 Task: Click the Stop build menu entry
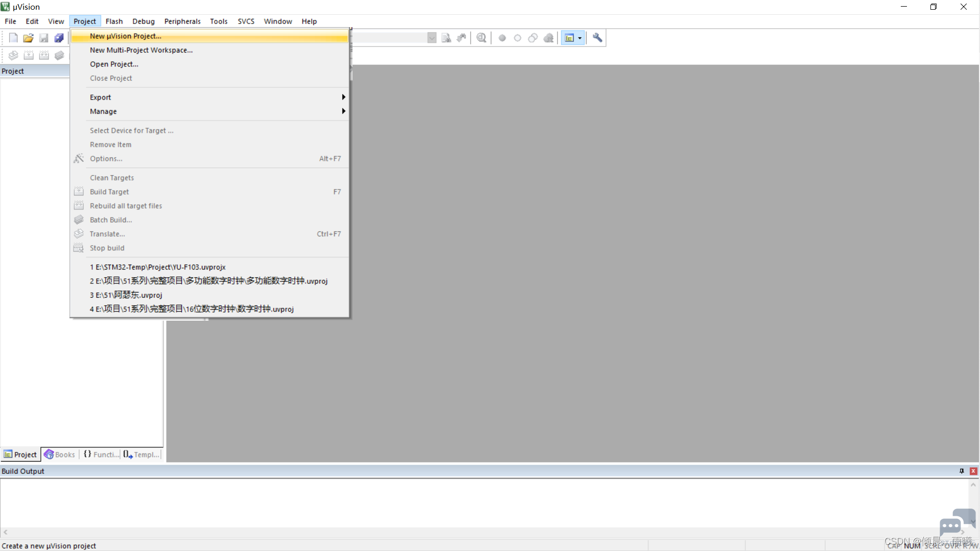209,248
